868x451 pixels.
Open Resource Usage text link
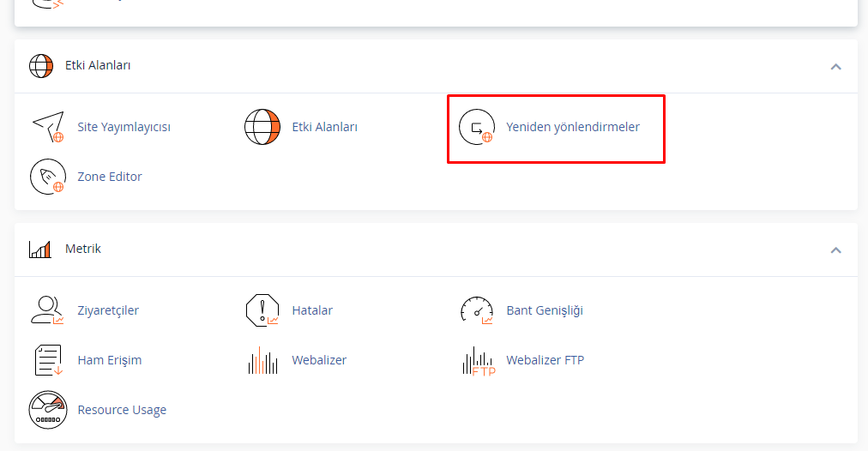coord(122,410)
